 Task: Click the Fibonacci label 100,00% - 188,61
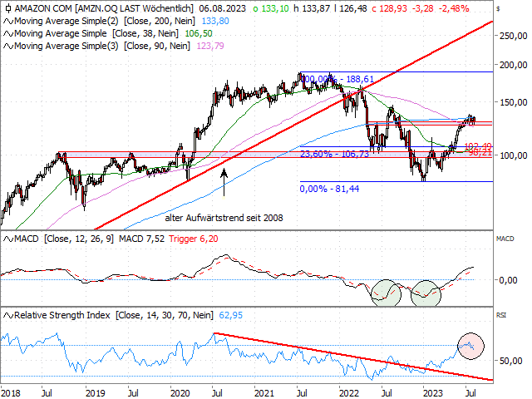tap(337, 80)
